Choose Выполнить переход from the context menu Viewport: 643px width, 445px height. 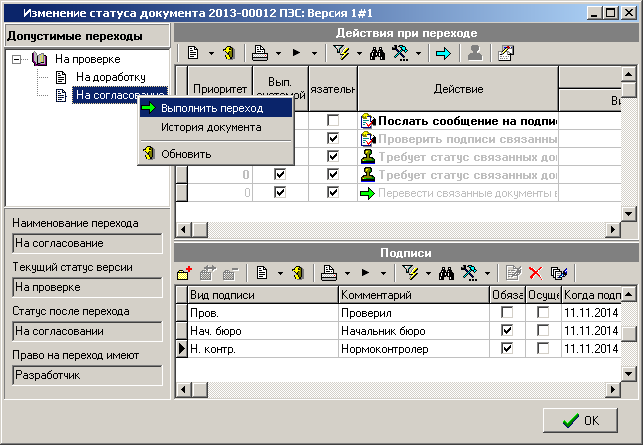pyautogui.click(x=211, y=108)
